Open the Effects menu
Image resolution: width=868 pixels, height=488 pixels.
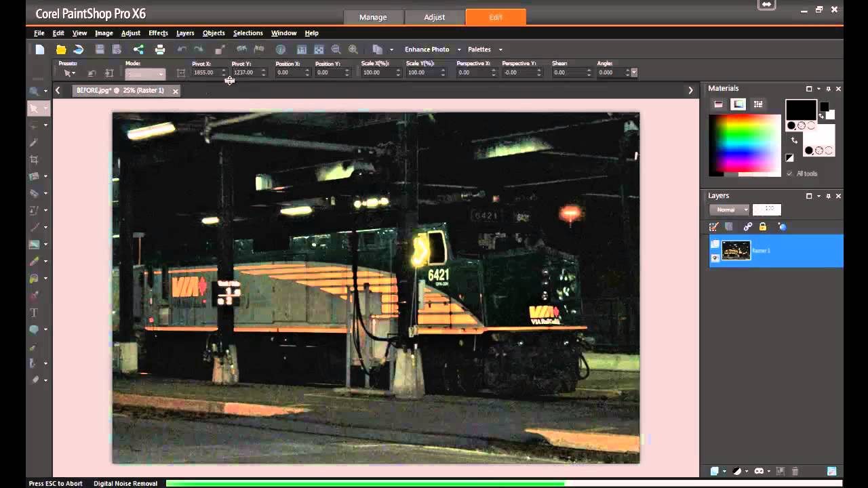click(x=158, y=33)
